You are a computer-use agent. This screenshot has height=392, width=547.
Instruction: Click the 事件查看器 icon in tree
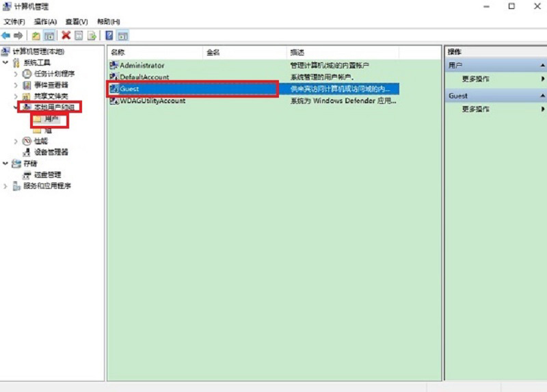(27, 85)
